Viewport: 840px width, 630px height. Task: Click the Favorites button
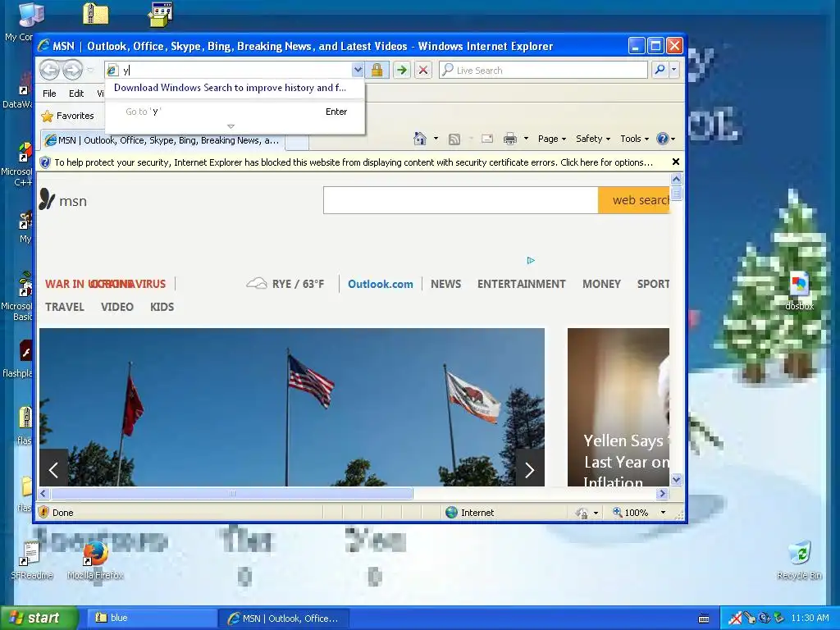tap(68, 116)
